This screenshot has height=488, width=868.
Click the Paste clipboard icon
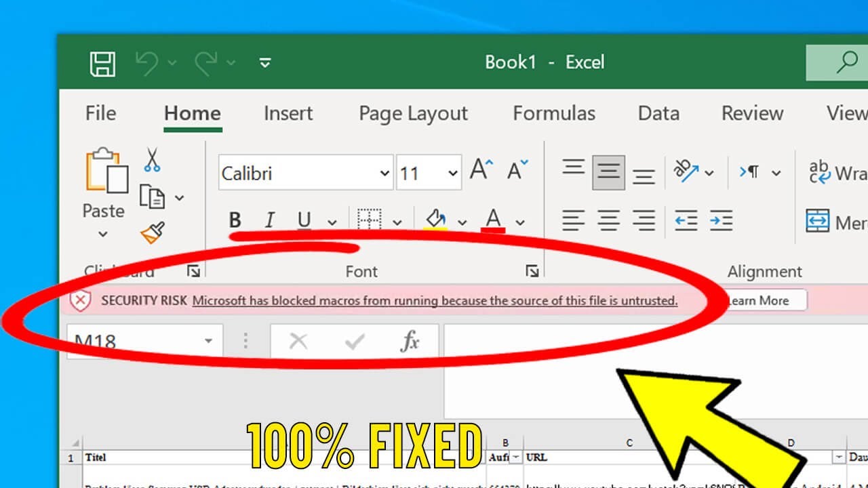tap(106, 170)
